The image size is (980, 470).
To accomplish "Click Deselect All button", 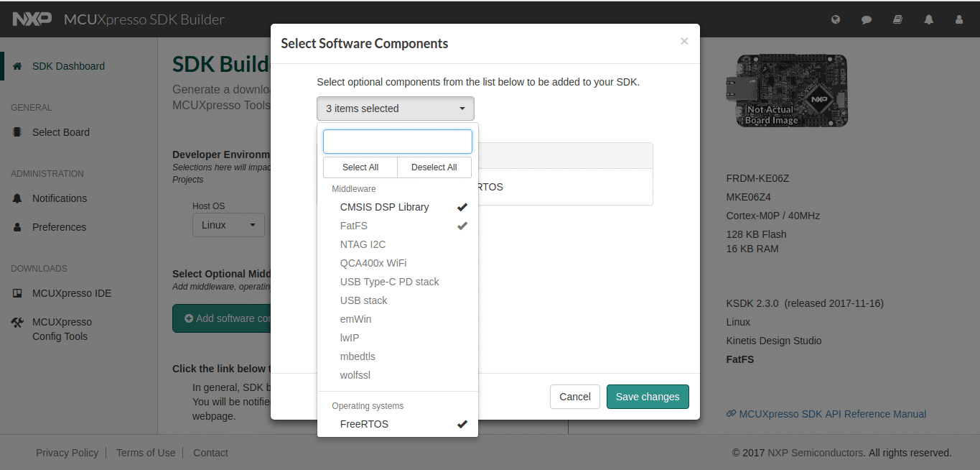I will [434, 167].
